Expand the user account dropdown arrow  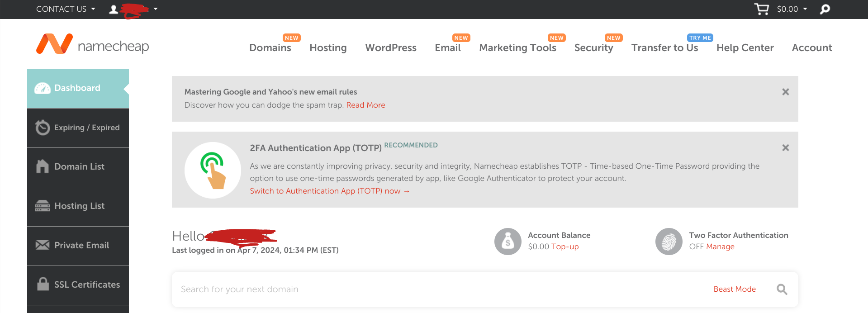click(x=156, y=9)
